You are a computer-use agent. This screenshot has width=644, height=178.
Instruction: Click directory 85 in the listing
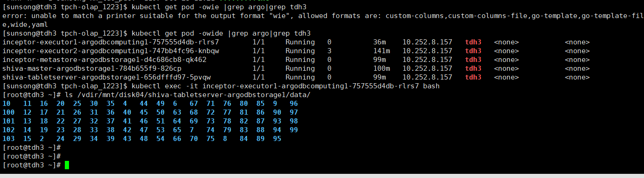(261, 104)
